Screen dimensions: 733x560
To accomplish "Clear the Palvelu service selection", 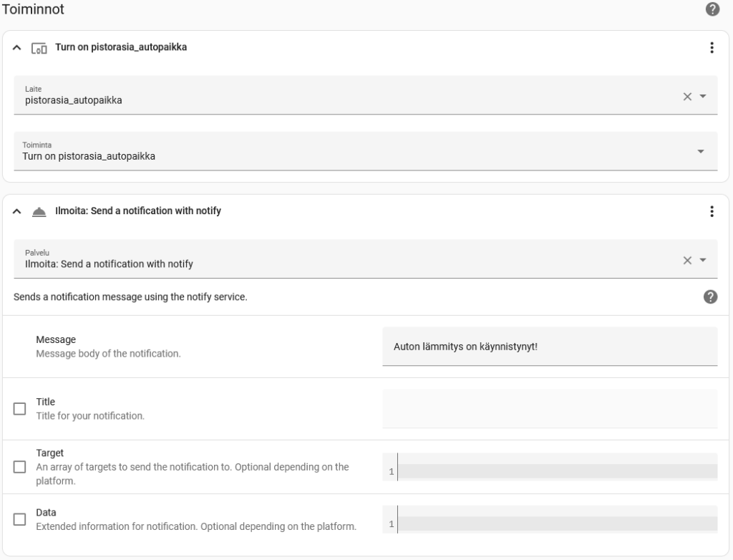I will coord(686,260).
